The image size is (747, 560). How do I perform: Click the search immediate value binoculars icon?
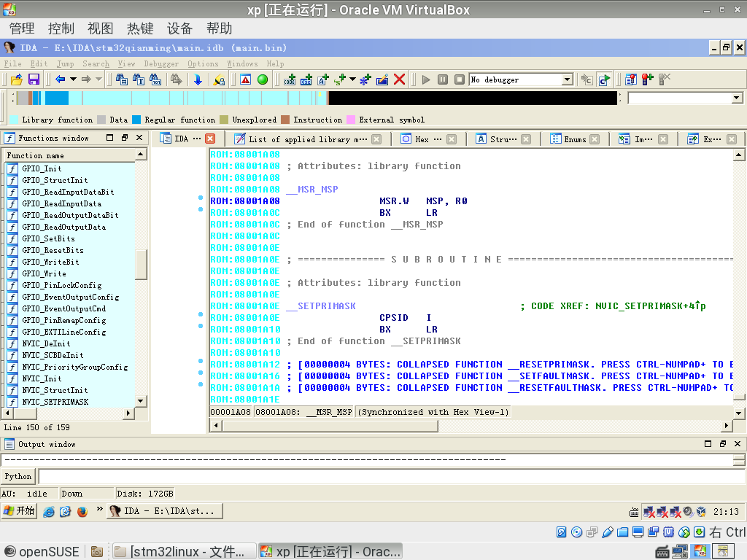coord(122,79)
